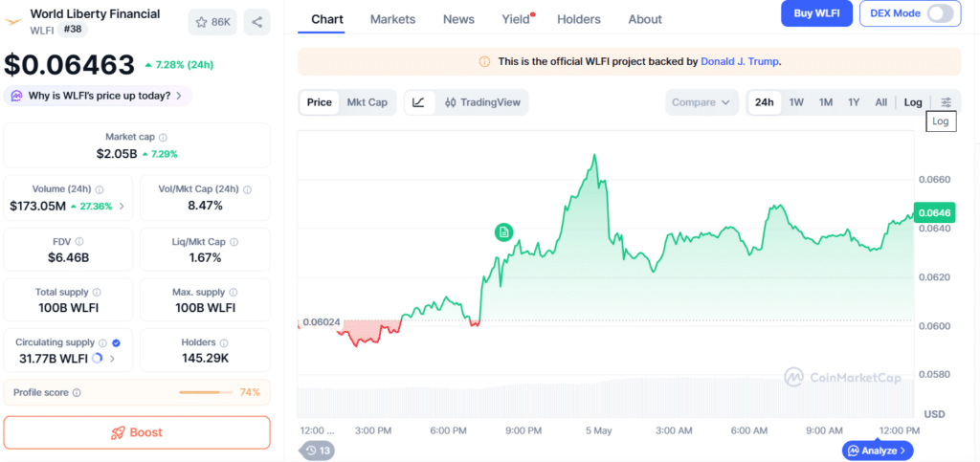This screenshot has width=980, height=462.
Task: Click the info icon next to Holders
Action: (x=224, y=342)
